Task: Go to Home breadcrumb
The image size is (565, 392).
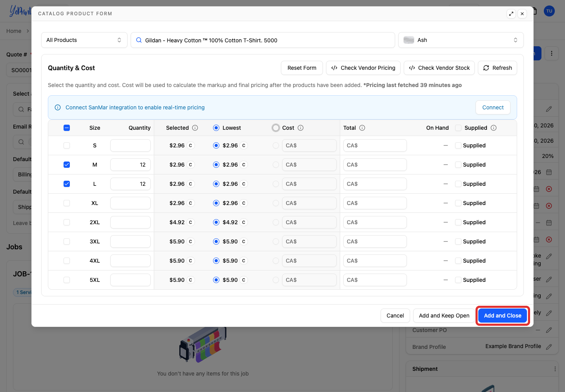Action: tap(14, 31)
